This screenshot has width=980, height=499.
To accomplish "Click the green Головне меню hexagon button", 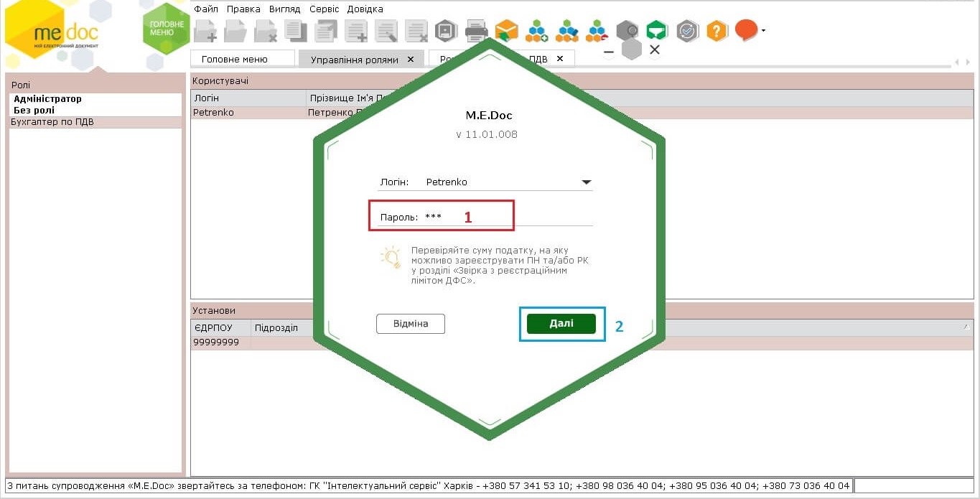I will click(167, 28).
